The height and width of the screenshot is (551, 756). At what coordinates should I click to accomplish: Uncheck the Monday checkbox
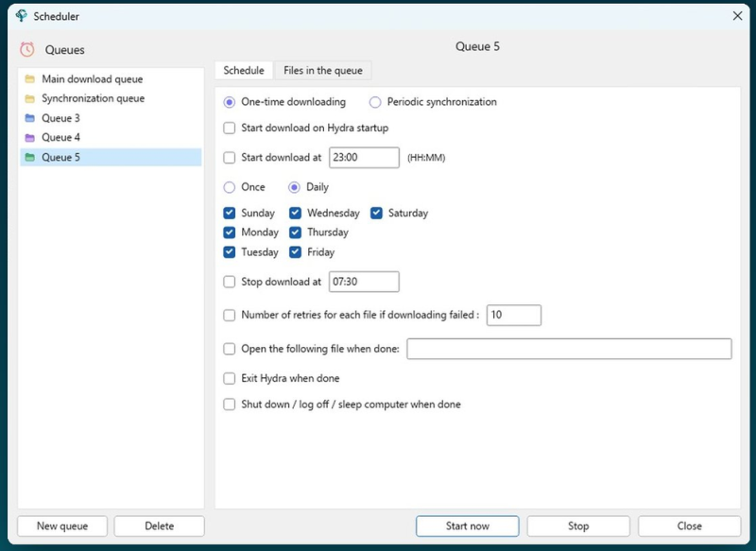tap(230, 232)
